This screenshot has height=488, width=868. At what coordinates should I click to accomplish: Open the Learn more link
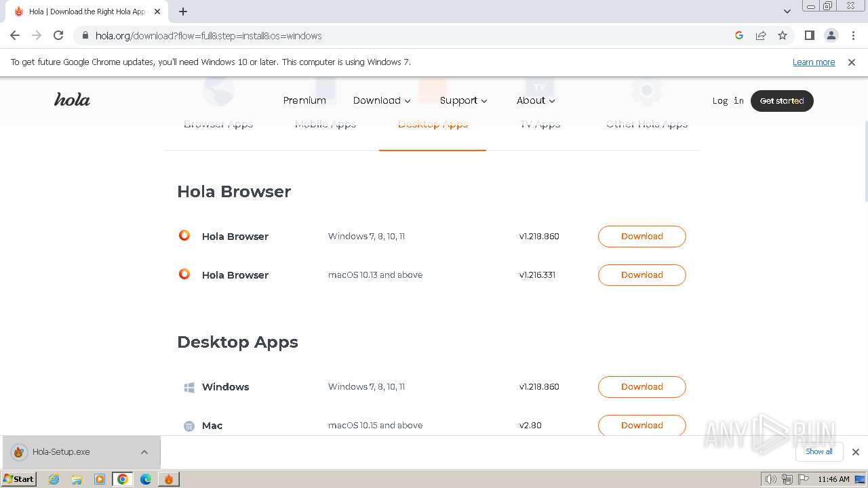[x=814, y=62]
